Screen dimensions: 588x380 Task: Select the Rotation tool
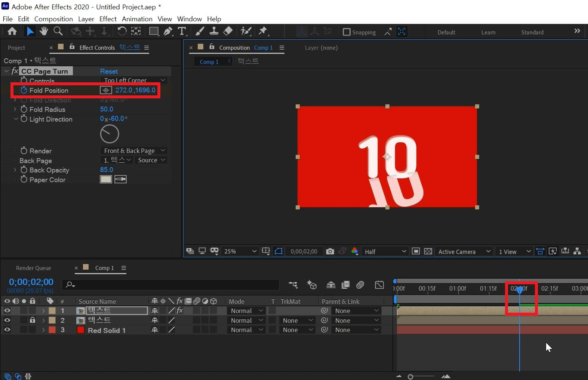click(x=122, y=31)
